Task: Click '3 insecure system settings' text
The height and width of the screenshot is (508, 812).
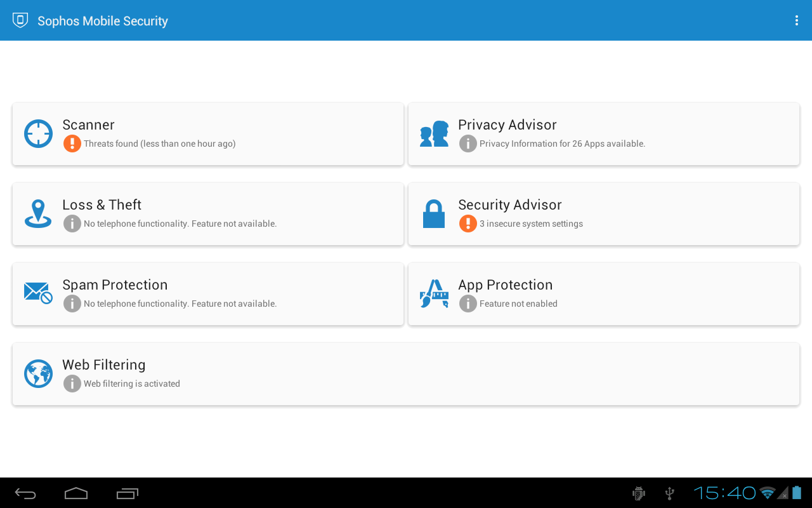Action: [531, 224]
